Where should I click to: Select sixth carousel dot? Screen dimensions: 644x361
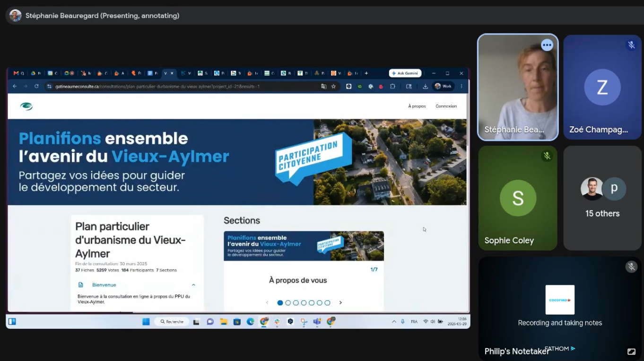(x=320, y=303)
